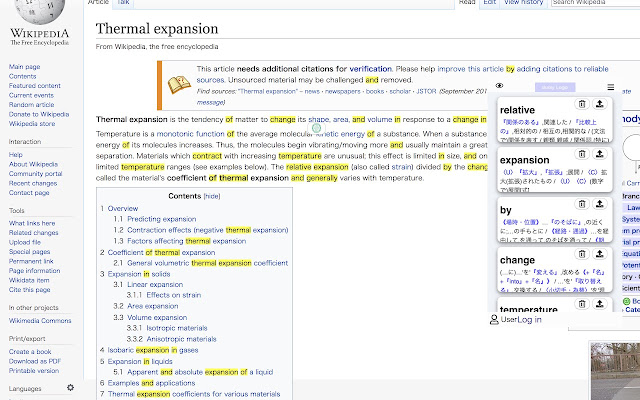Open Wikimedia Commons link
The height and width of the screenshot is (400, 640).
point(40,321)
